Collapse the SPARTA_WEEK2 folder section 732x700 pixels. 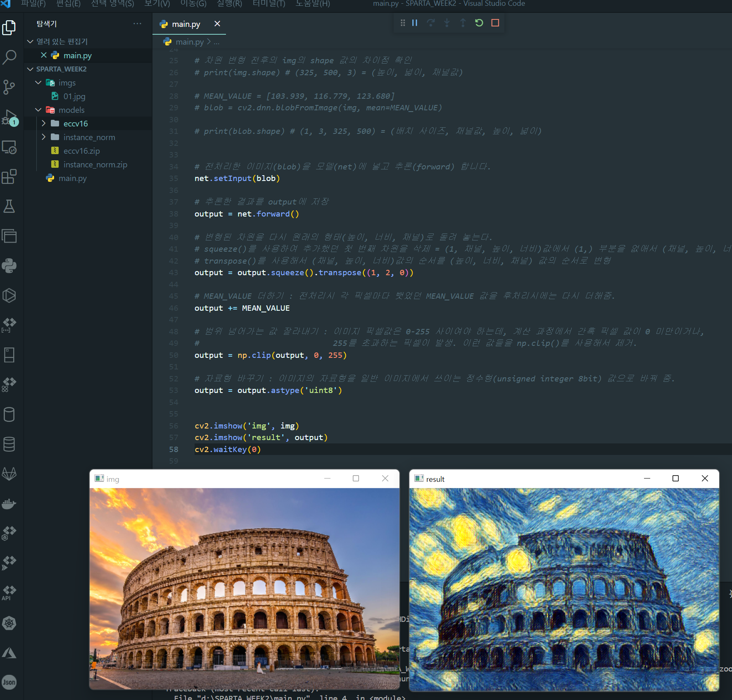pos(30,69)
